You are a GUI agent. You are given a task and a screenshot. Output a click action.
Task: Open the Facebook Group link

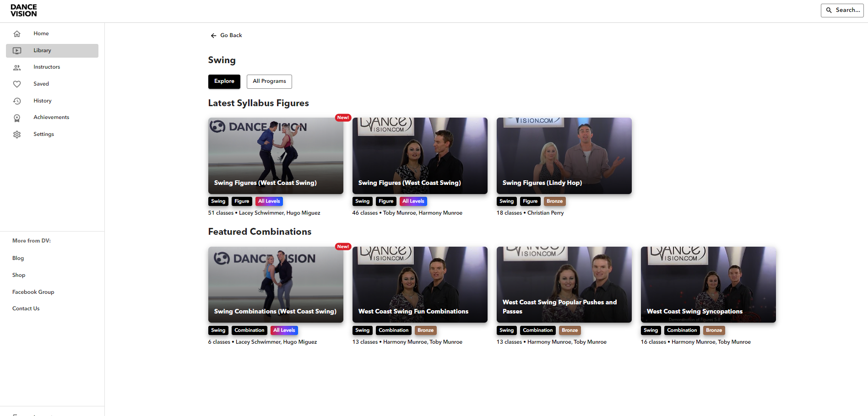tap(33, 292)
